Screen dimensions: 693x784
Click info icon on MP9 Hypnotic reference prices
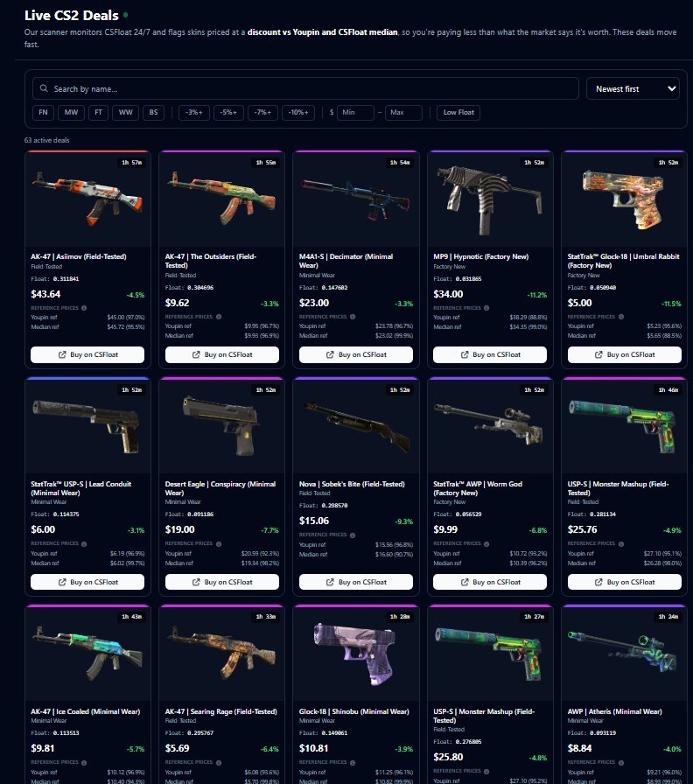click(486, 308)
